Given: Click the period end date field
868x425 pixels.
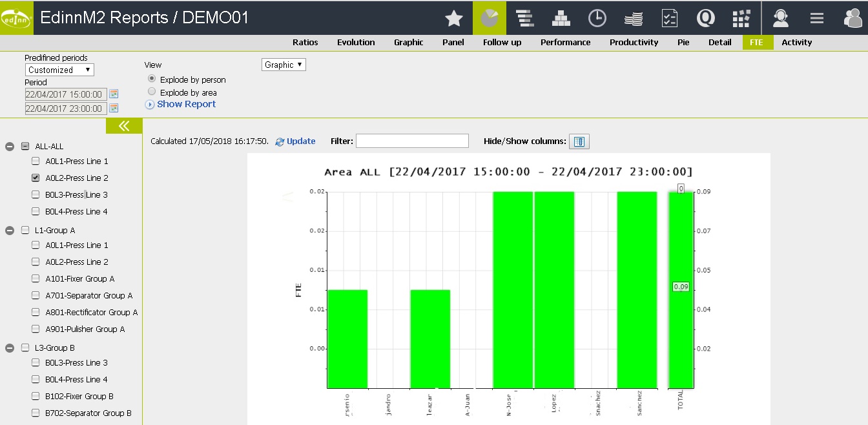Looking at the screenshot, I should click(66, 109).
